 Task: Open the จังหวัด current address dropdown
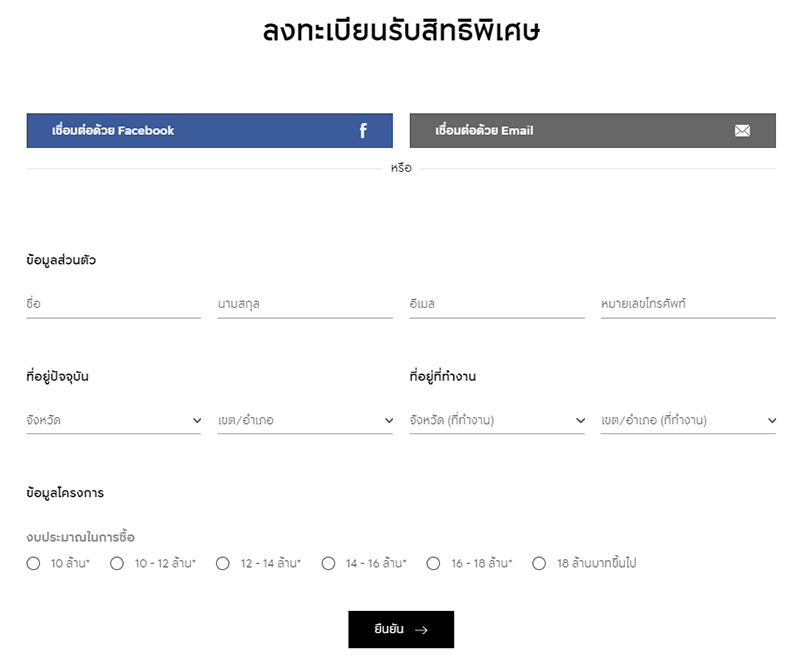click(x=114, y=421)
